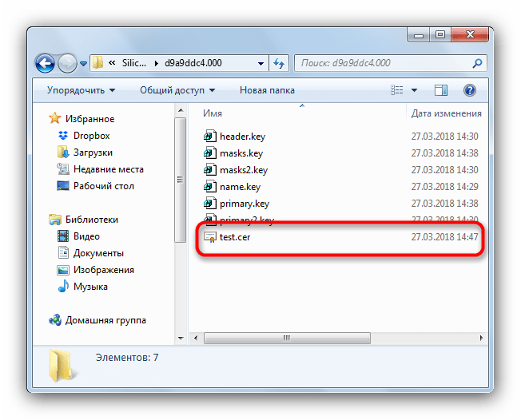Click the Музыка note icon
Image resolution: width=521 pixels, height=420 pixels.
[x=63, y=286]
